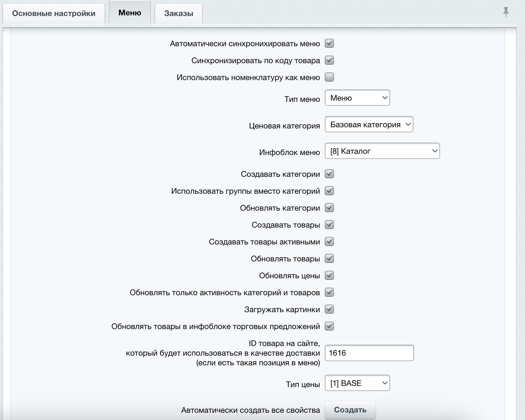Toggle Обновлять товары checkbox

click(329, 259)
